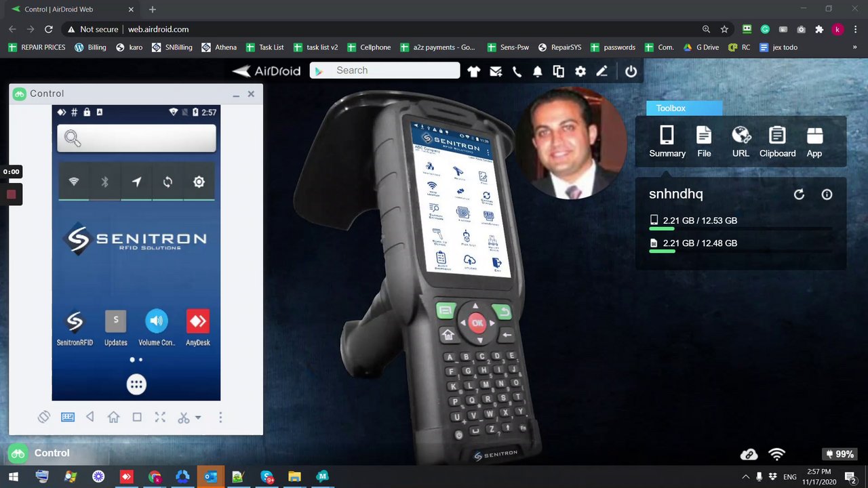Launch SenitronRFID app on phone
Viewport: 868px width, 488px height.
pos(75,327)
